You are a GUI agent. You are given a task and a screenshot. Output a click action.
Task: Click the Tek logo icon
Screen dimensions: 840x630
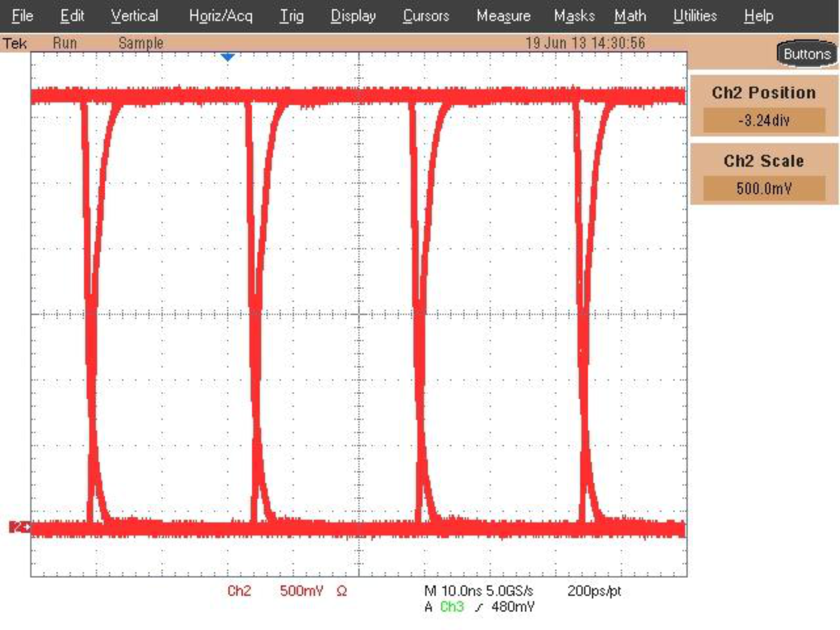tap(16, 42)
